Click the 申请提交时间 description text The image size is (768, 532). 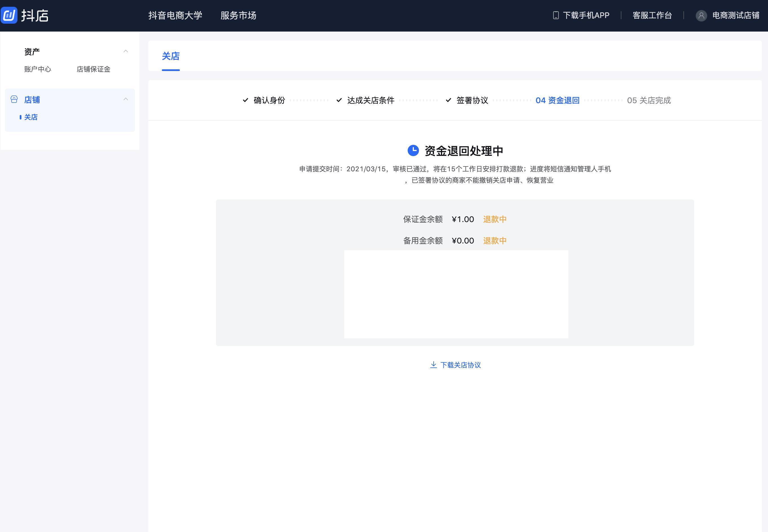coord(455,175)
